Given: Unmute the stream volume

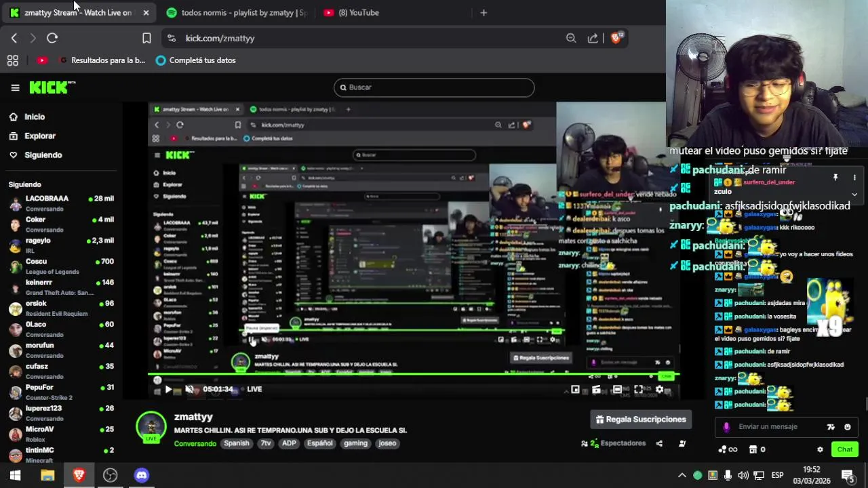Looking at the screenshot, I should coord(189,389).
